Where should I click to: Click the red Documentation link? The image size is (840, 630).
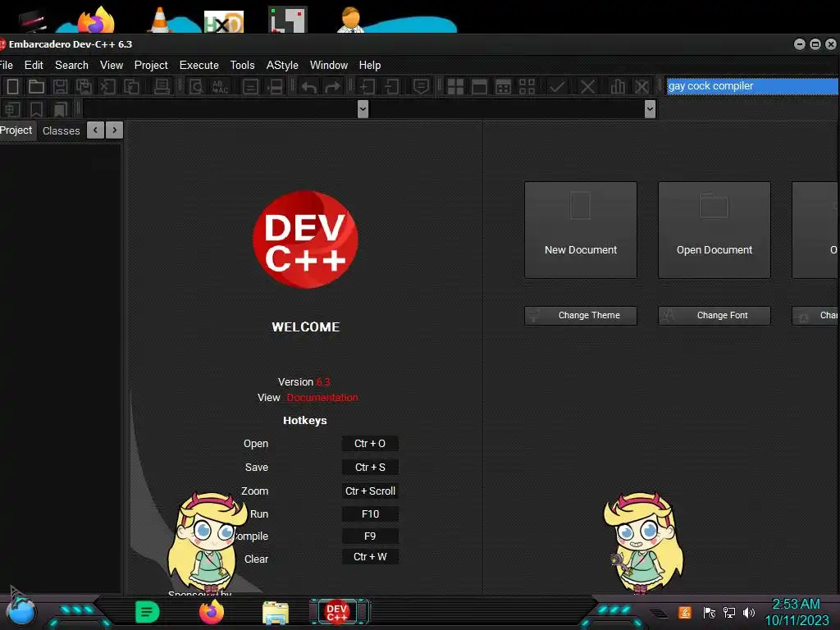click(x=322, y=398)
